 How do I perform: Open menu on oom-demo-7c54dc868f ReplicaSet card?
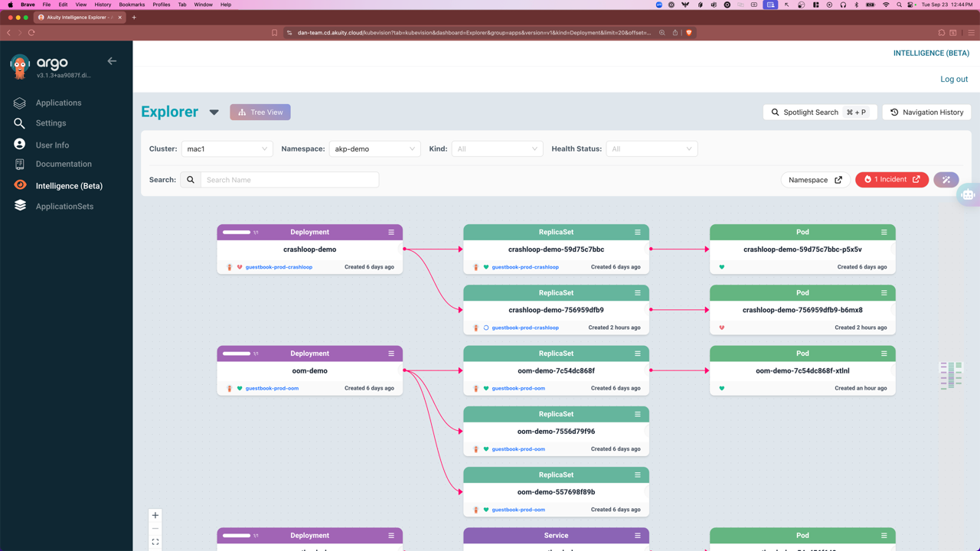(637, 354)
